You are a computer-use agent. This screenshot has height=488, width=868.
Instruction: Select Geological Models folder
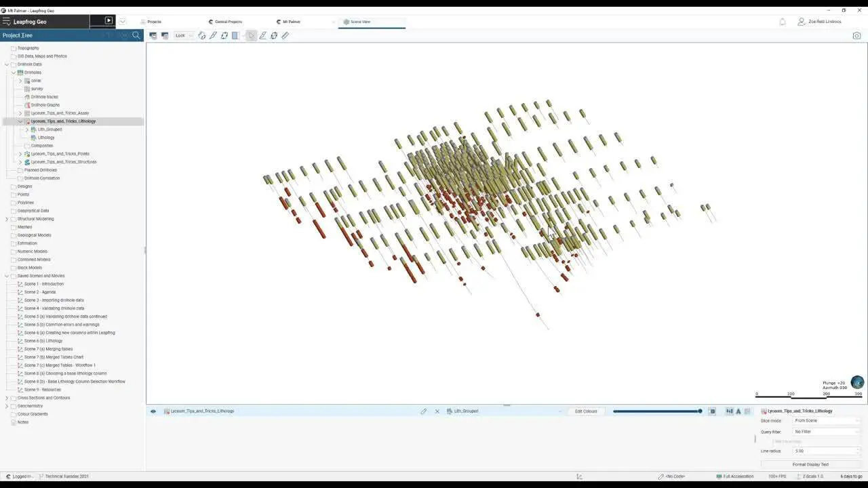(34, 235)
